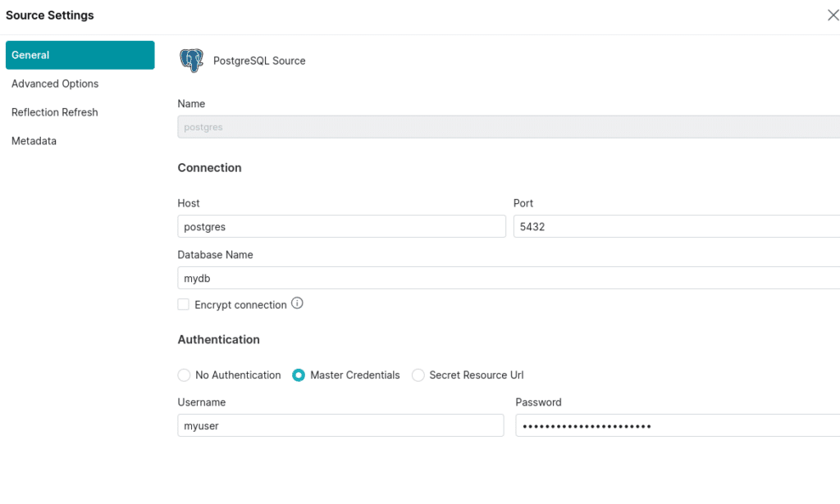
Task: Click the Port label text
Action: pos(523,203)
